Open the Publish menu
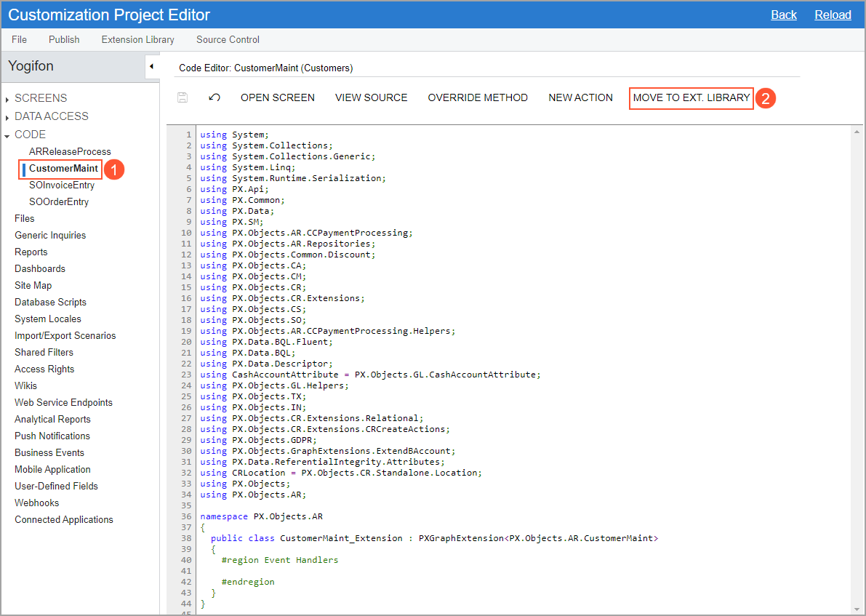 (x=64, y=39)
